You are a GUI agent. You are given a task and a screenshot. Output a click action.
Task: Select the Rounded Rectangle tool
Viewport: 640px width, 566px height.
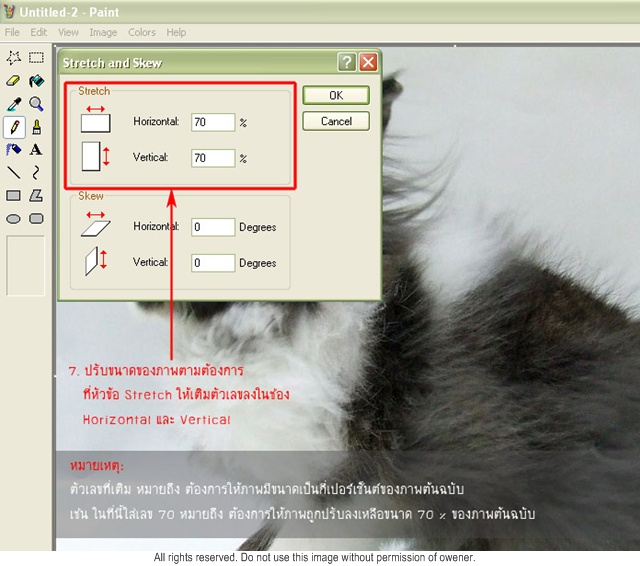(36, 219)
